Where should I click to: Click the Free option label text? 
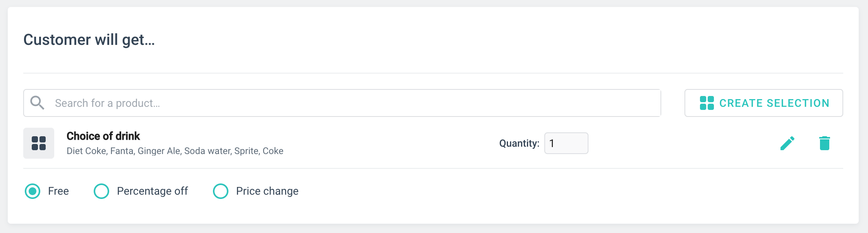[58, 191]
